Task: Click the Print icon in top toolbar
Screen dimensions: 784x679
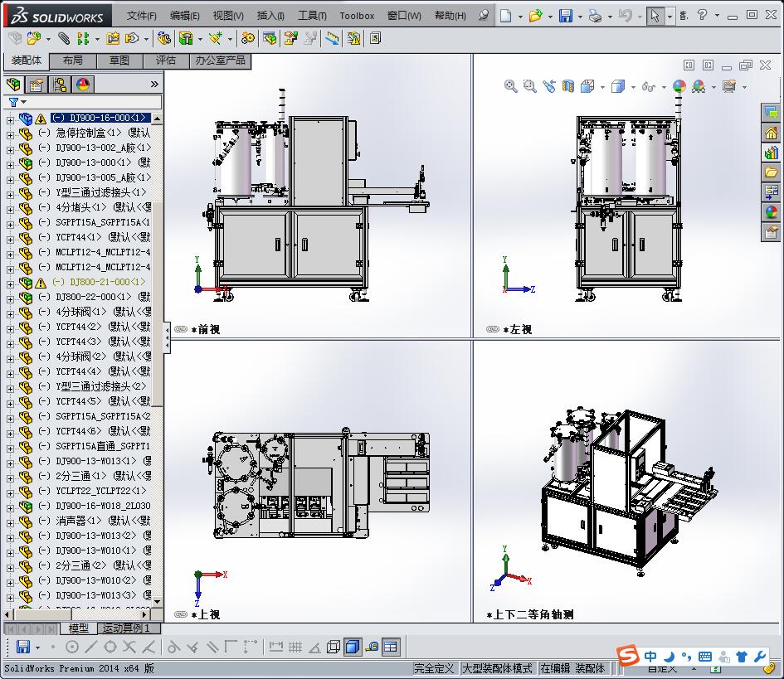Action: 595,16
